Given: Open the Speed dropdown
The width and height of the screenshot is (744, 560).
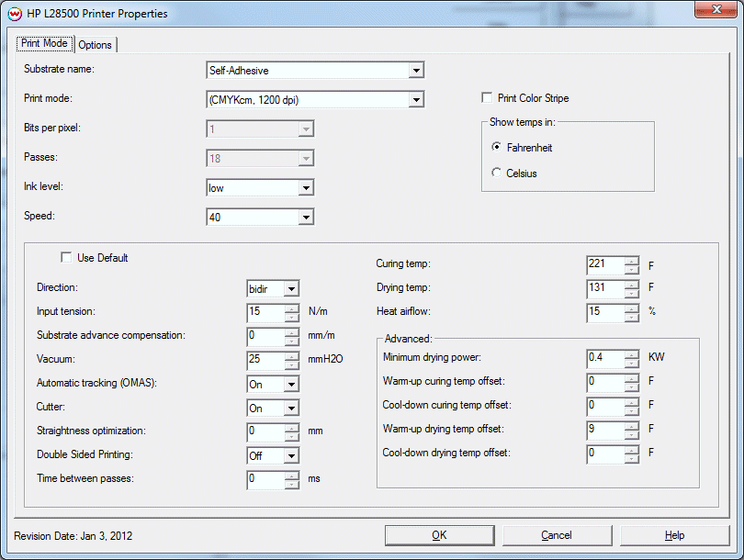Looking at the screenshot, I should click(x=306, y=218).
